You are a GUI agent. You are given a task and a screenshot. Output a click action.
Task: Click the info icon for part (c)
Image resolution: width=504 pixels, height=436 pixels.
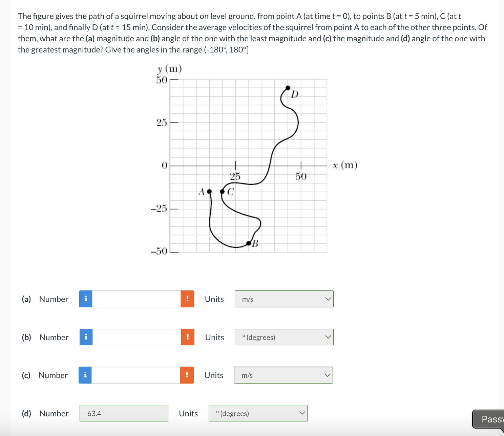[x=85, y=375]
